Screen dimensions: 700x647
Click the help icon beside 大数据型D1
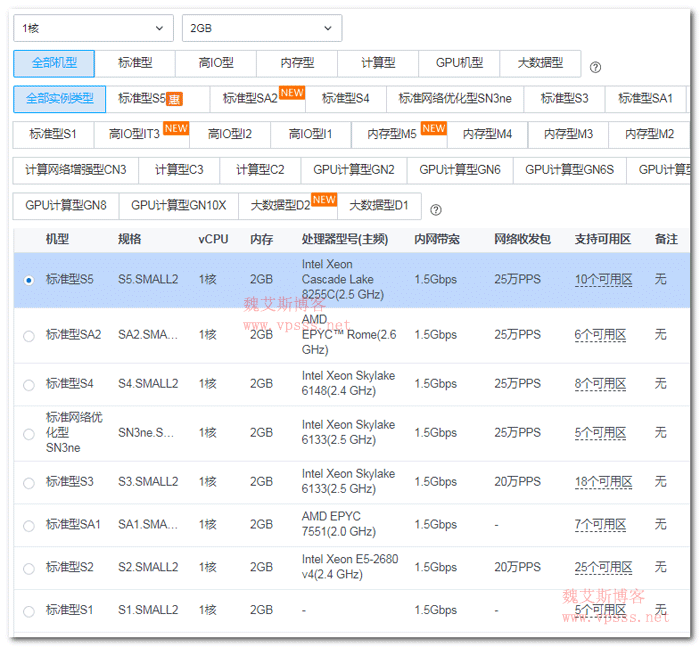(435, 210)
